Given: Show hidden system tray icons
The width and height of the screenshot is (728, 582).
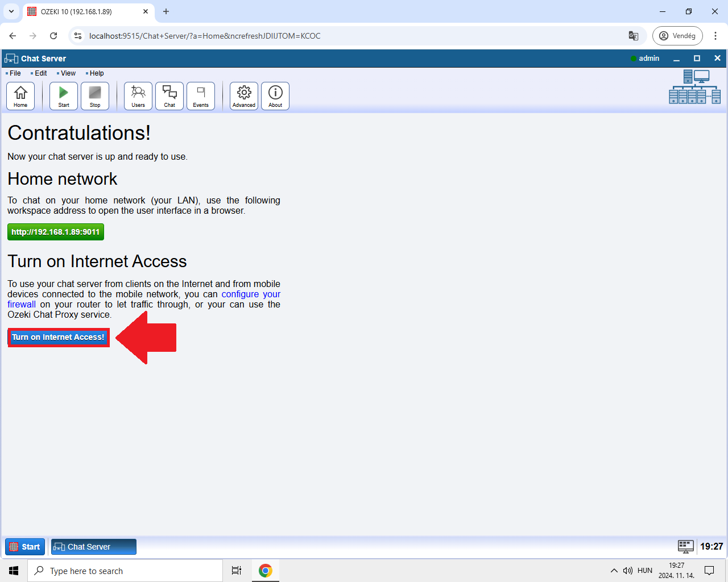Looking at the screenshot, I should click(614, 571).
